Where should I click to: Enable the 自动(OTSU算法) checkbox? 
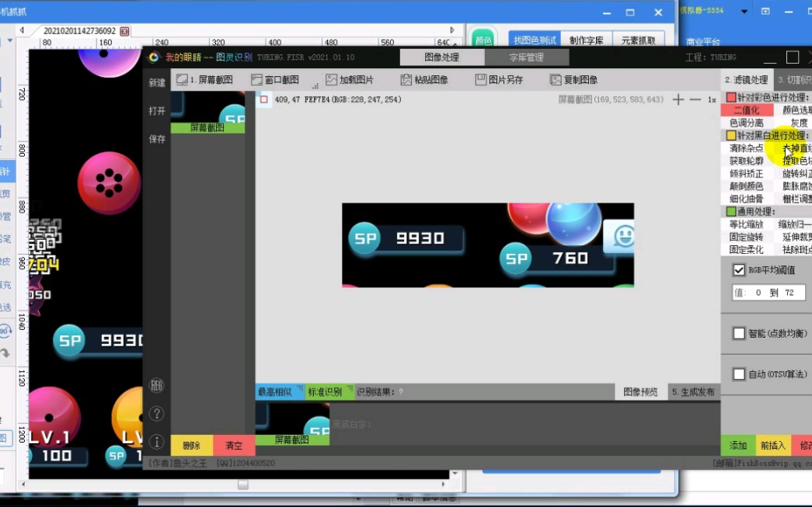point(739,374)
